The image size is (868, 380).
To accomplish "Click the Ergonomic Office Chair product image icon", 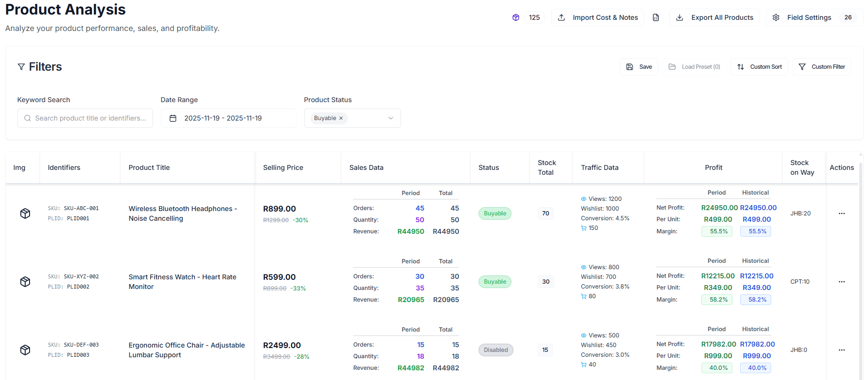I will [x=25, y=350].
